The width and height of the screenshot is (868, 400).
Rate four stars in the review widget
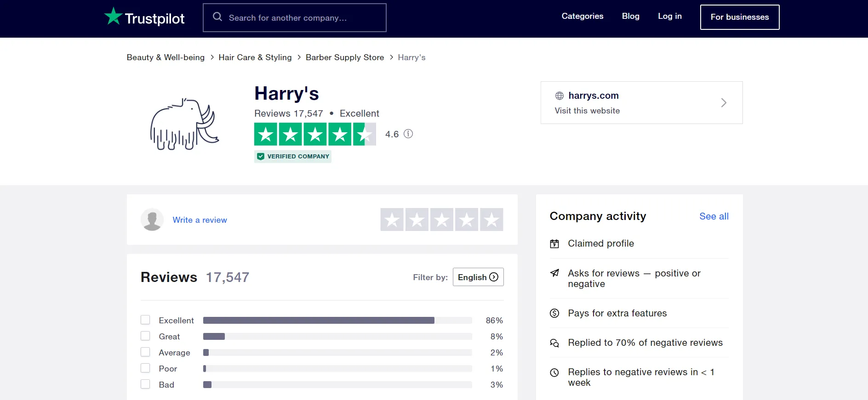tap(467, 220)
